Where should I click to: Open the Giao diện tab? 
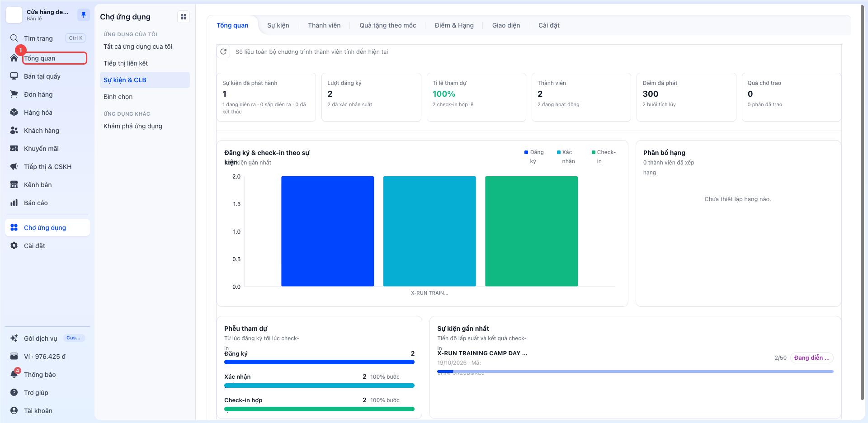tap(506, 25)
